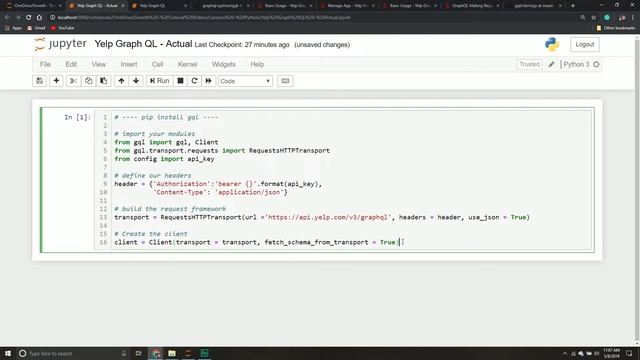Image resolution: width=640 pixels, height=360 pixels.
Task: Open the command palette keyboard icon
Action: 285,81
